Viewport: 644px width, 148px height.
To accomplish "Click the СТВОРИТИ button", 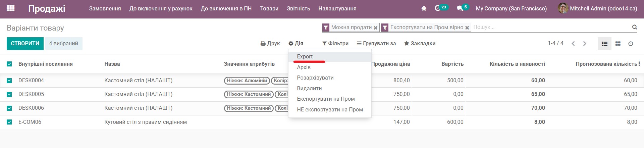I will pos(25,44).
